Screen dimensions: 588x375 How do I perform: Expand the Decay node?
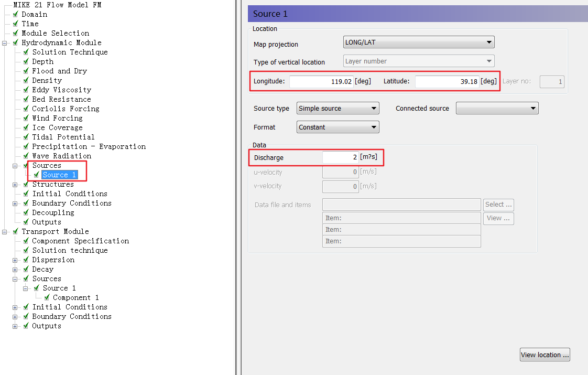pyautogui.click(x=15, y=270)
